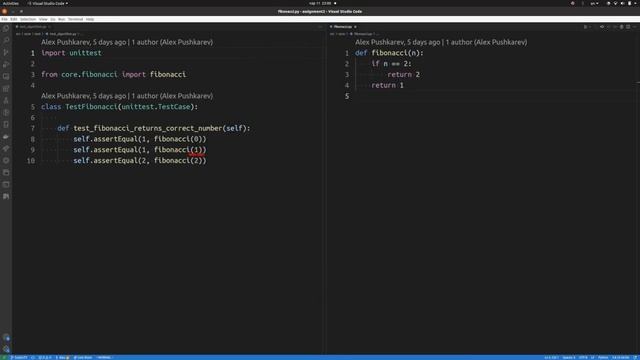
Task: Open the Visual Studio Code app menu dropdown
Action: coord(48,3)
